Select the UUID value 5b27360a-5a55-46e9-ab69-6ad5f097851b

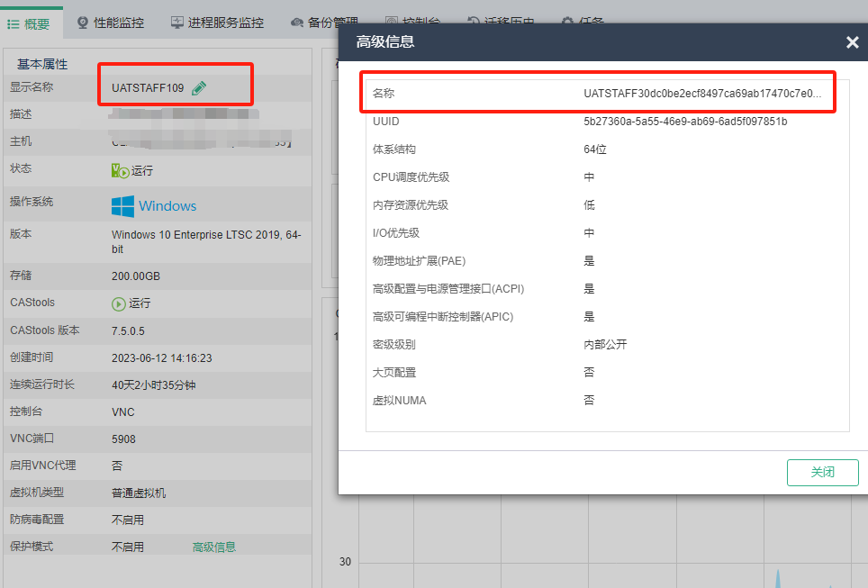click(685, 122)
